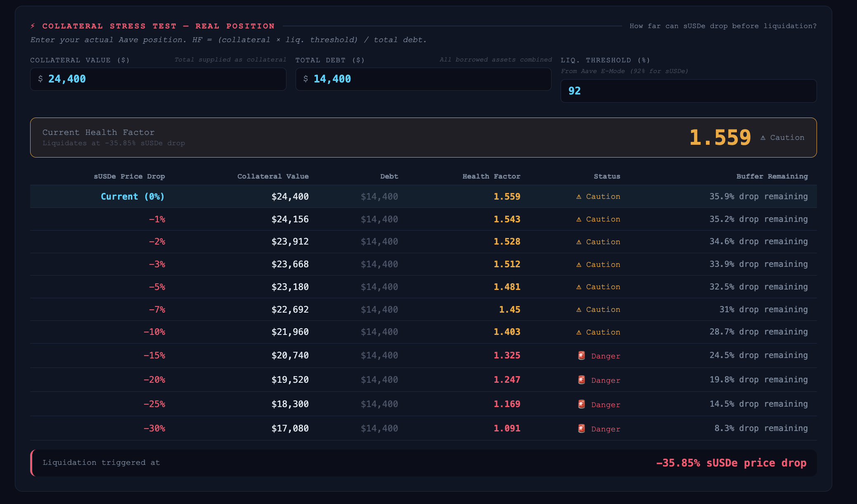
Task: Click '-35.85% sUSDe price drop' liquidation text
Action: pos(731,463)
